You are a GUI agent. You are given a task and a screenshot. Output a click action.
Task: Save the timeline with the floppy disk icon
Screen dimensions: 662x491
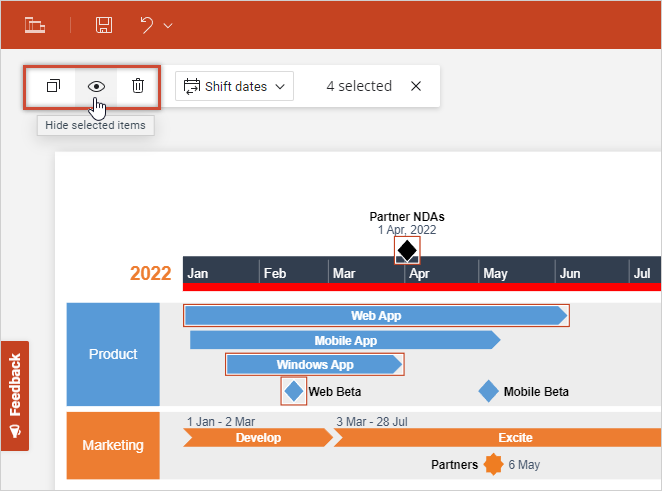pyautogui.click(x=104, y=25)
